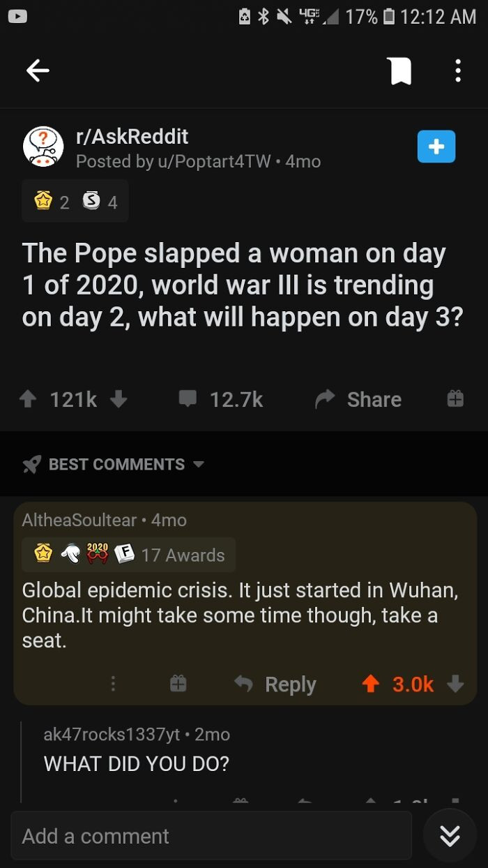Join r/AskReddit with the plus button
This screenshot has width=488, height=868.
[436, 147]
